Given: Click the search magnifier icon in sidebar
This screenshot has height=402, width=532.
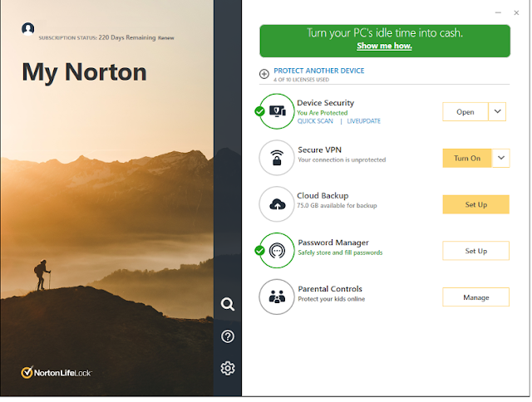Looking at the screenshot, I should [227, 304].
